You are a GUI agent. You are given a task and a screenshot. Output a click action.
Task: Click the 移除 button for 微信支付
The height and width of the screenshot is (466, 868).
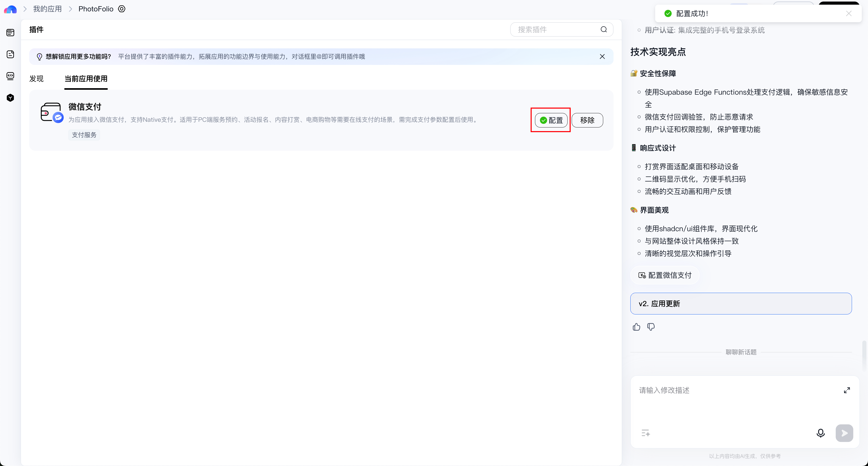click(587, 120)
